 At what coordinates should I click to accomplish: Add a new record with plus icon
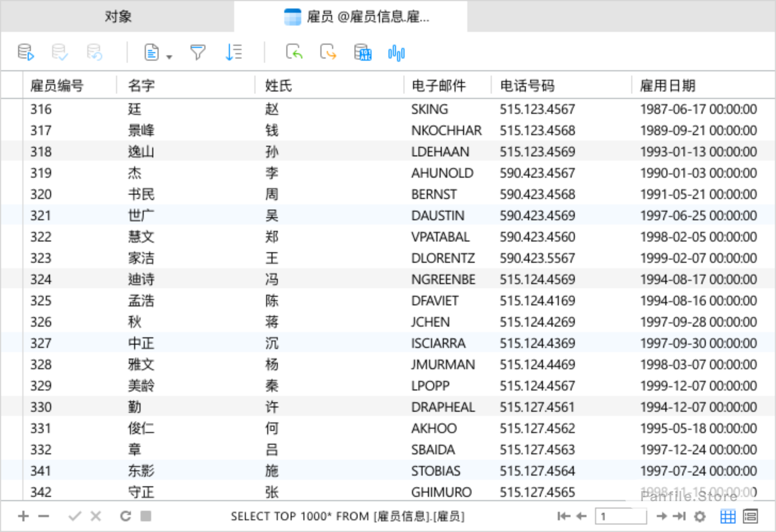click(23, 516)
